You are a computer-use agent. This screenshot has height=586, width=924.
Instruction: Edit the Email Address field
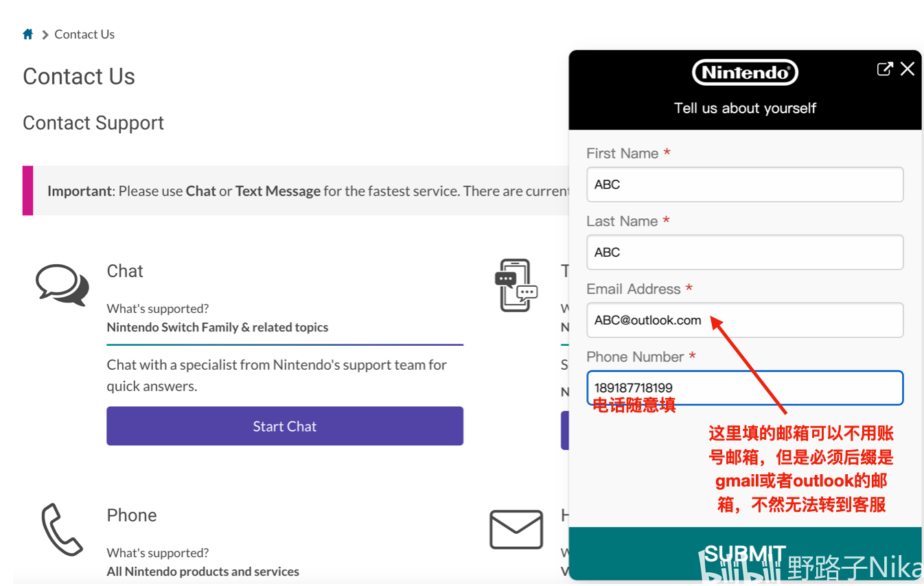745,320
